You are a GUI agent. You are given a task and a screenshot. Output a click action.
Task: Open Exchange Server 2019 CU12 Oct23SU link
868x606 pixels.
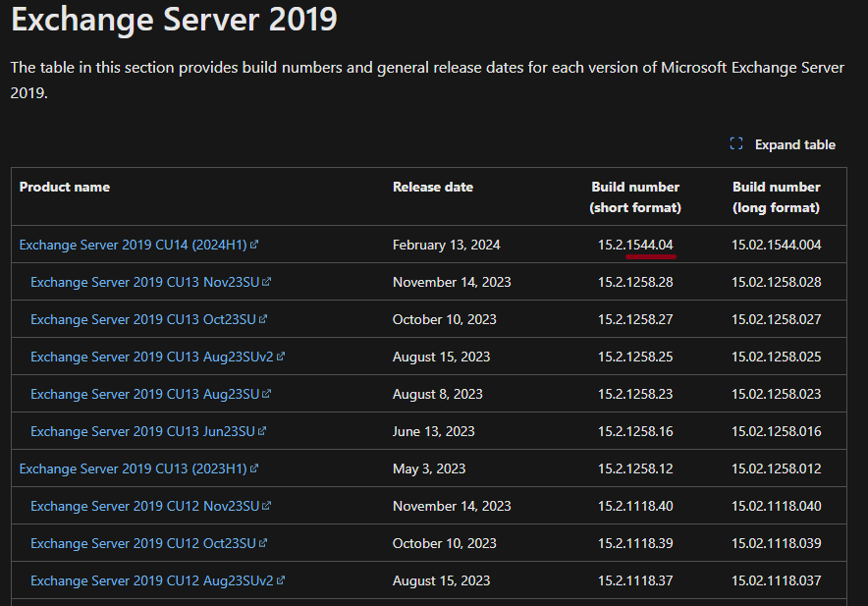(x=142, y=543)
